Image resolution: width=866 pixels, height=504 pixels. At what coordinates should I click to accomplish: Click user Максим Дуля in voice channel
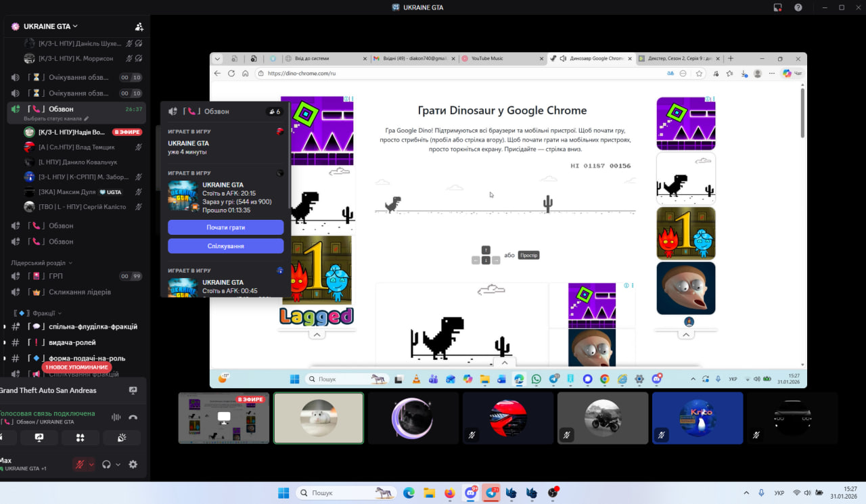tap(82, 192)
